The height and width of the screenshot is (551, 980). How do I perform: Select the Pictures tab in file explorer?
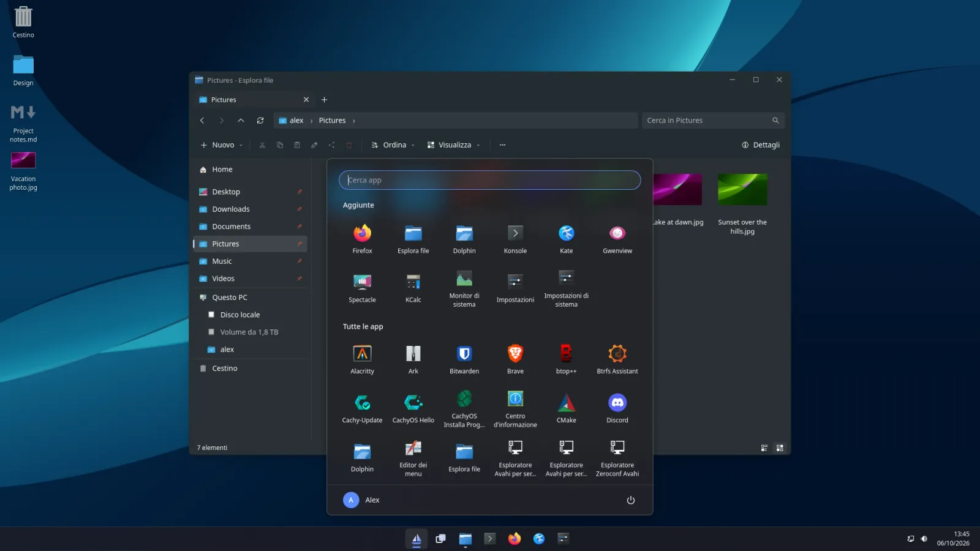[x=254, y=100]
